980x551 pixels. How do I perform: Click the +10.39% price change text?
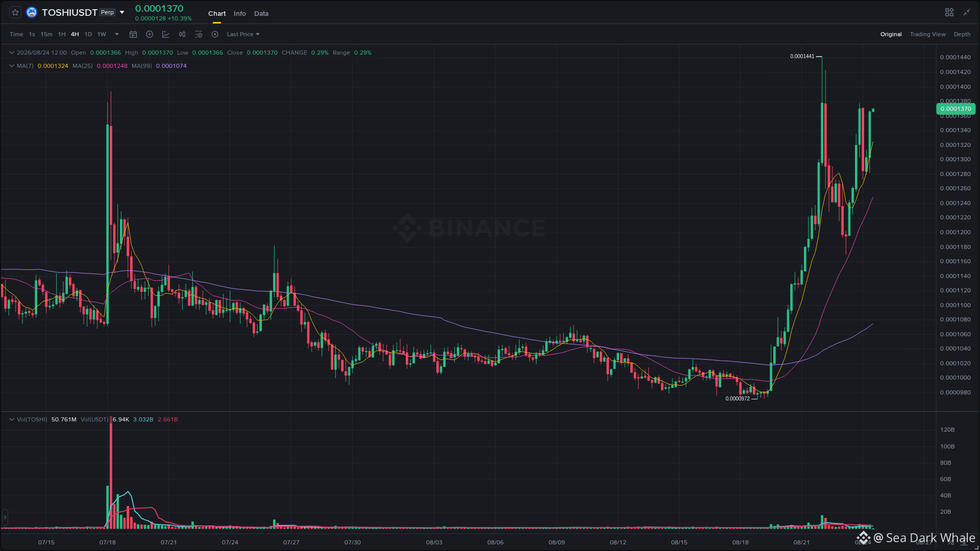(180, 18)
